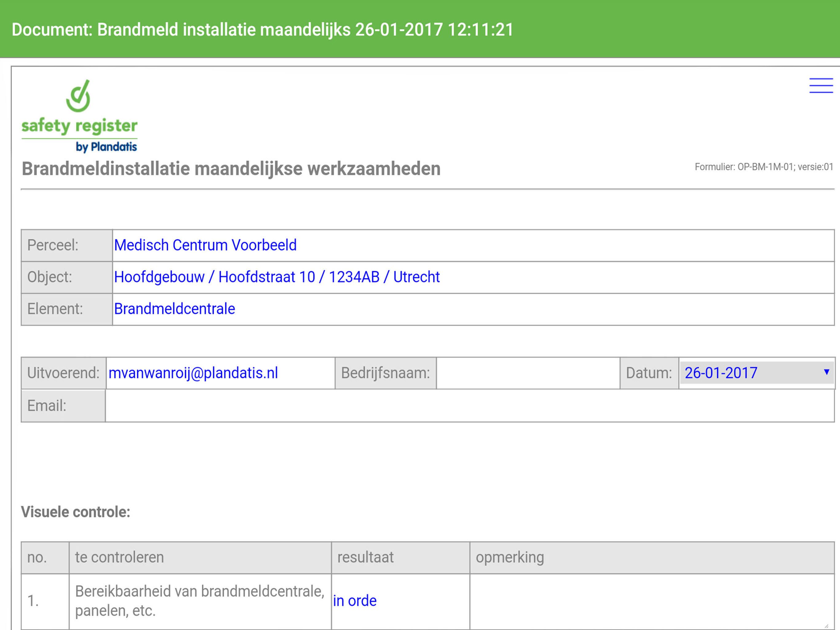The image size is (840, 630).
Task: Open the Hoofdgebouw / Hoofdstraat 10 object link
Action: (277, 277)
